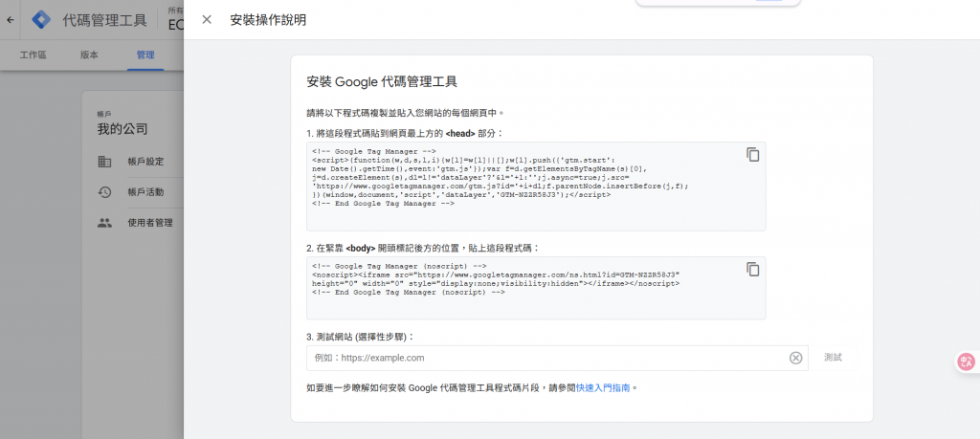980x439 pixels.
Task: Click the 測試 button
Action: click(x=833, y=358)
